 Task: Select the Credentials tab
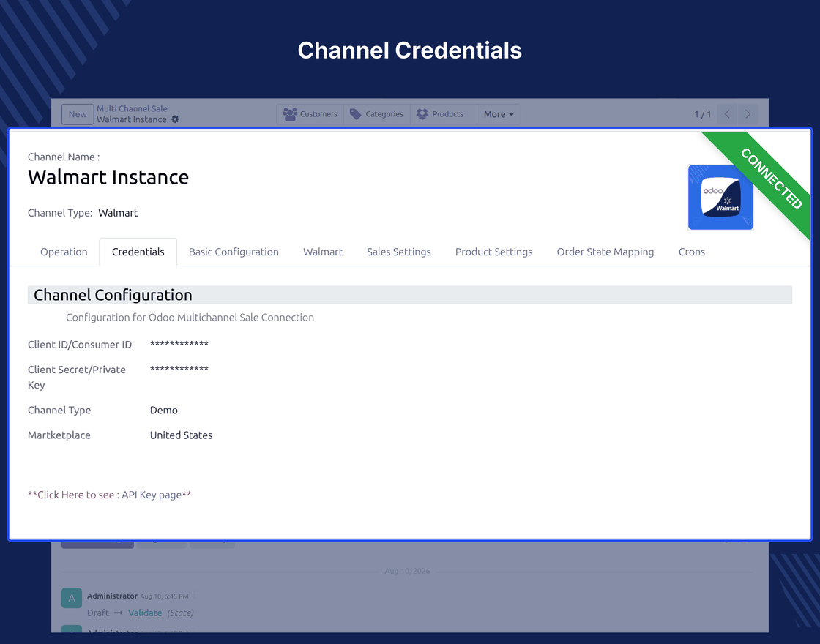(138, 252)
